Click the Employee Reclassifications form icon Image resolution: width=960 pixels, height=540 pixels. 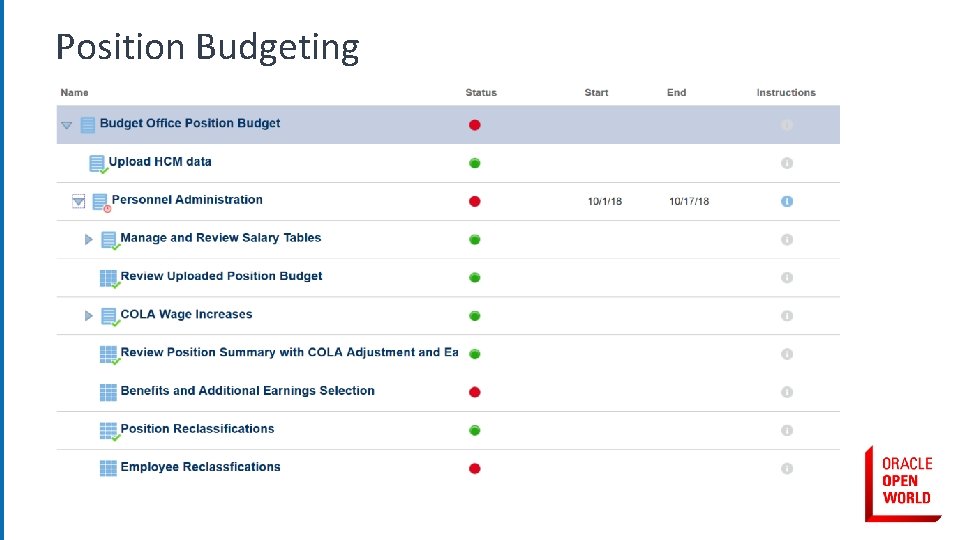point(108,468)
